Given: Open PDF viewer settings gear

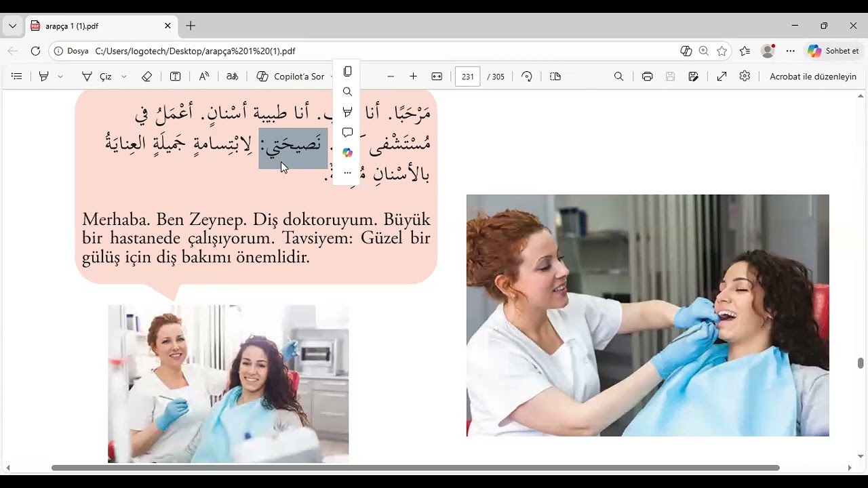Looking at the screenshot, I should pyautogui.click(x=745, y=77).
